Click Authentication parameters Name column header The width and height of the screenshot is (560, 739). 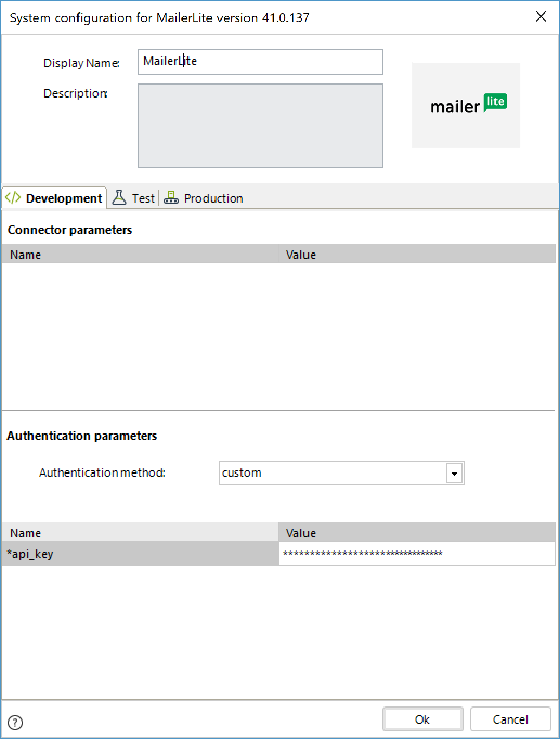point(140,533)
